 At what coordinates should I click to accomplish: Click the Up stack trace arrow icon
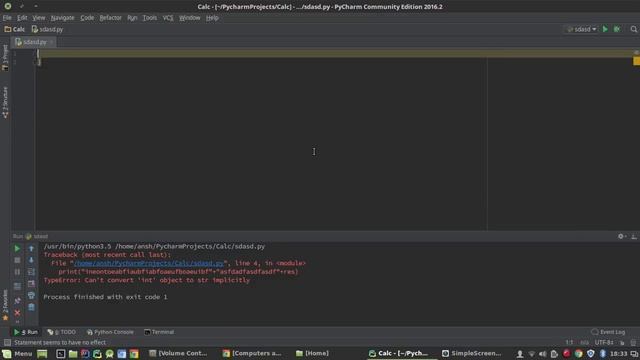[31, 248]
